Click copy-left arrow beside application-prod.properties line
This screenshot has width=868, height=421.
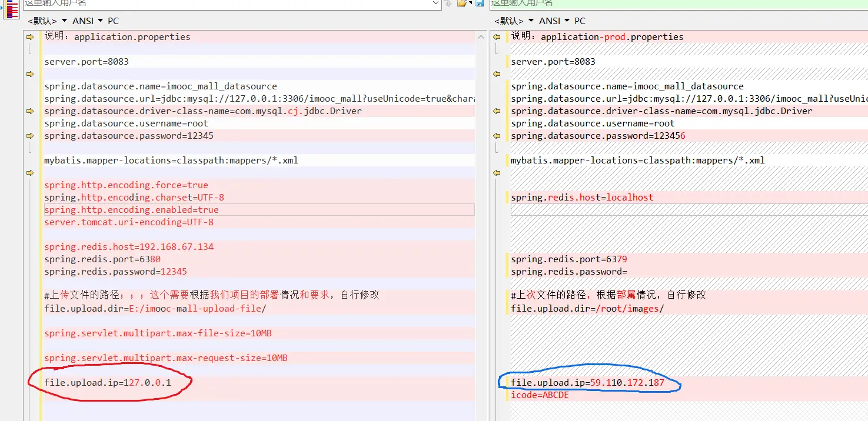tap(497, 37)
